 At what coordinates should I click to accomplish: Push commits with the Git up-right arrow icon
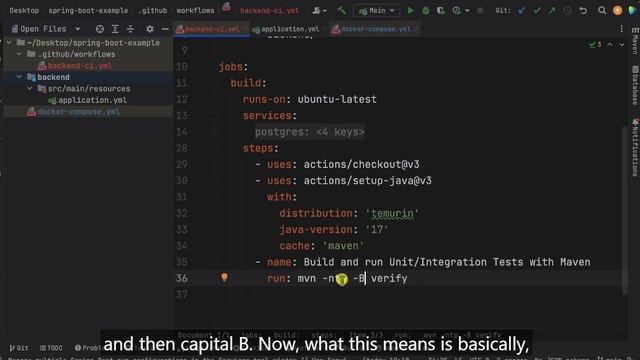coord(552,11)
